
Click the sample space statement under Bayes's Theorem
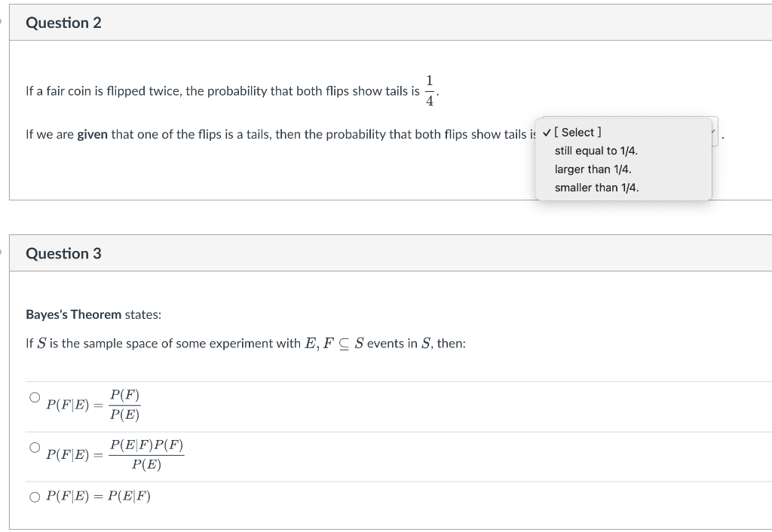click(245, 343)
